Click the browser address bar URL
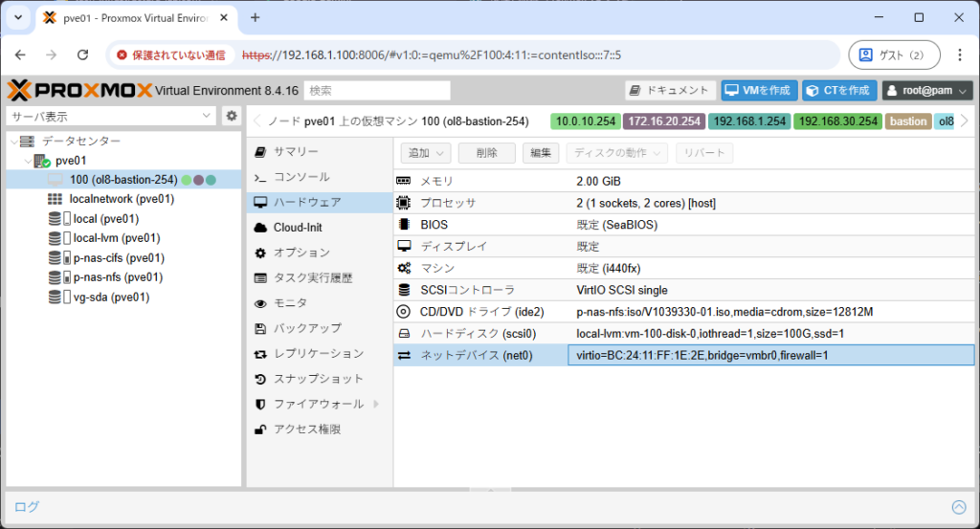Image resolution: width=980 pixels, height=529 pixels. point(432,55)
